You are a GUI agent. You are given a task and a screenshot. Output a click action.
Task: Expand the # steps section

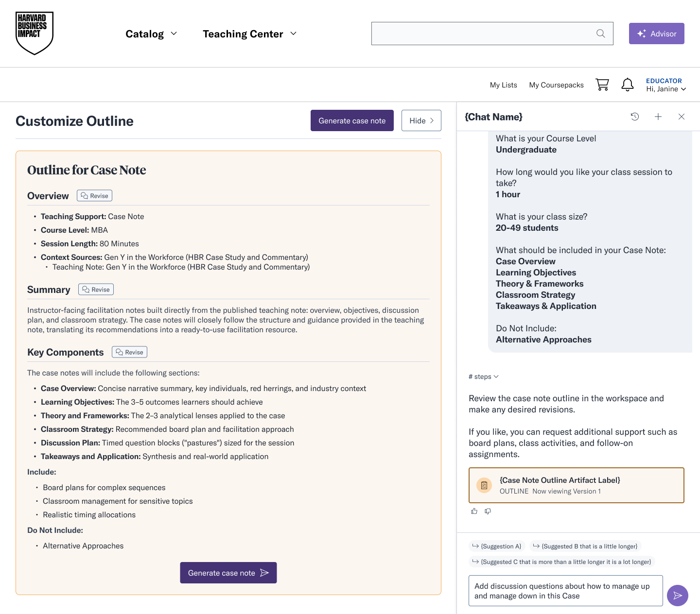click(x=484, y=376)
